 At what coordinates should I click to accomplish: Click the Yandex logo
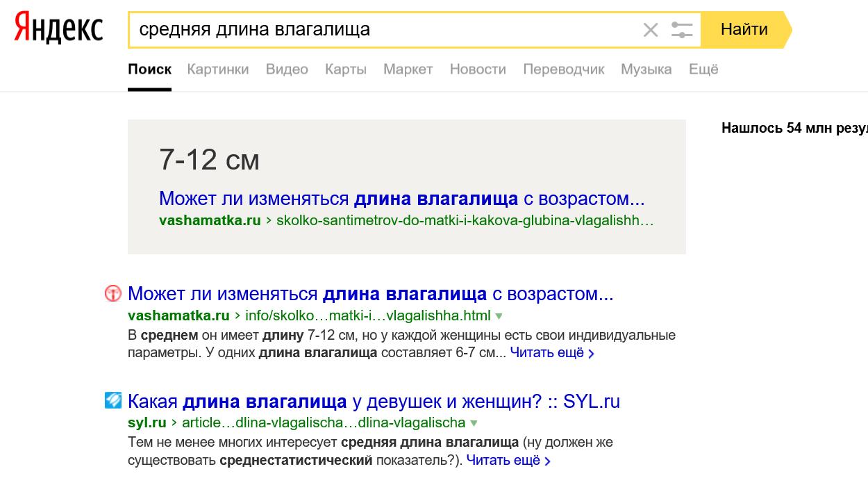(58, 29)
